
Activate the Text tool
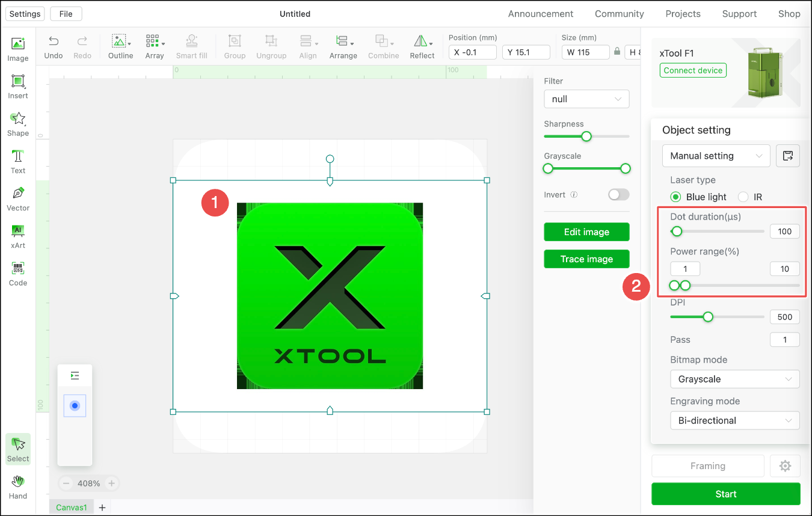[18, 161]
